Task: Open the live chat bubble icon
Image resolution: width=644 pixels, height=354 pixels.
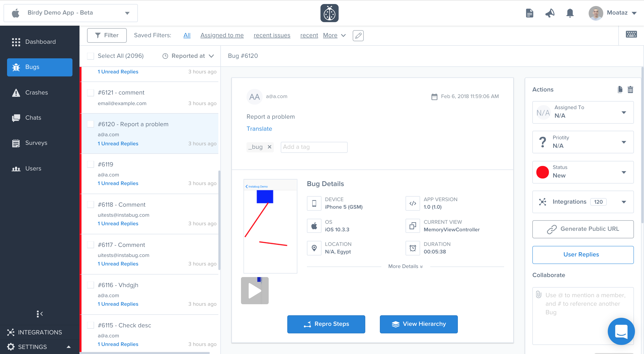Action: coord(621,331)
